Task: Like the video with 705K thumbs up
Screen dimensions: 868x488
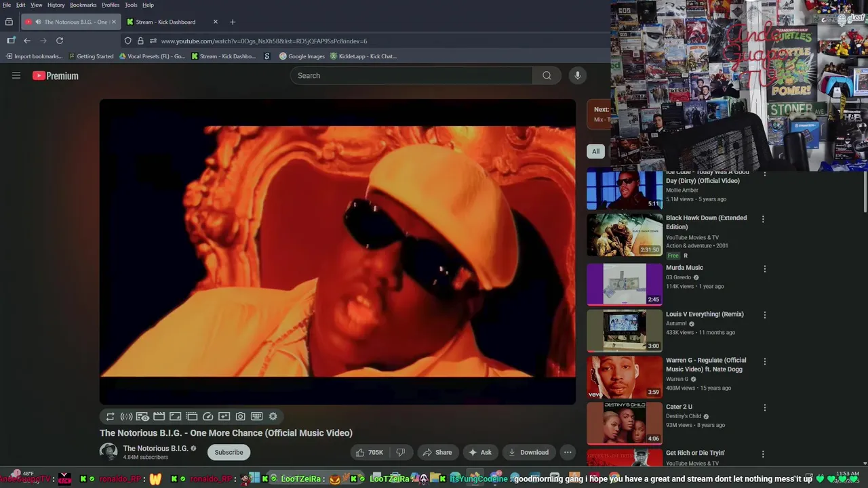Action: [x=369, y=452]
